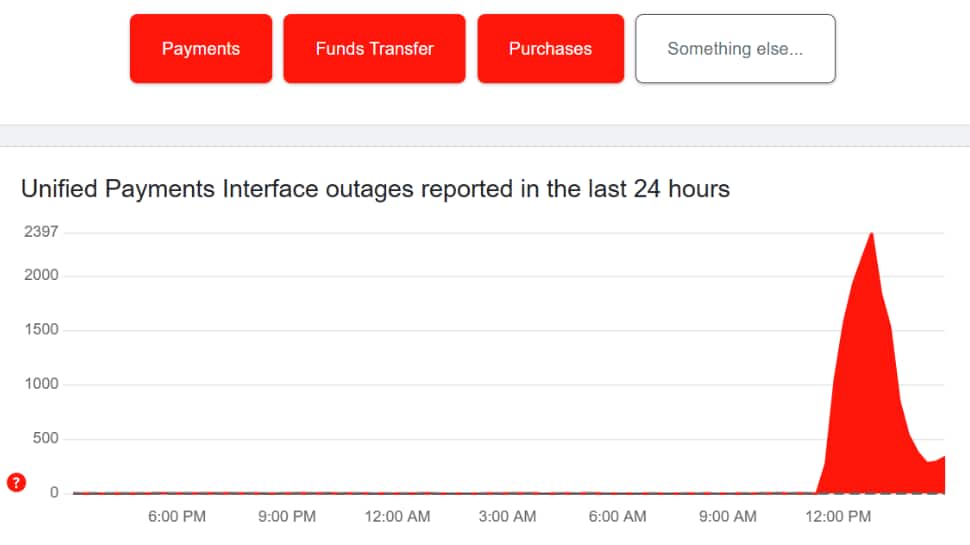Click the 6:00 PM time label

177,516
